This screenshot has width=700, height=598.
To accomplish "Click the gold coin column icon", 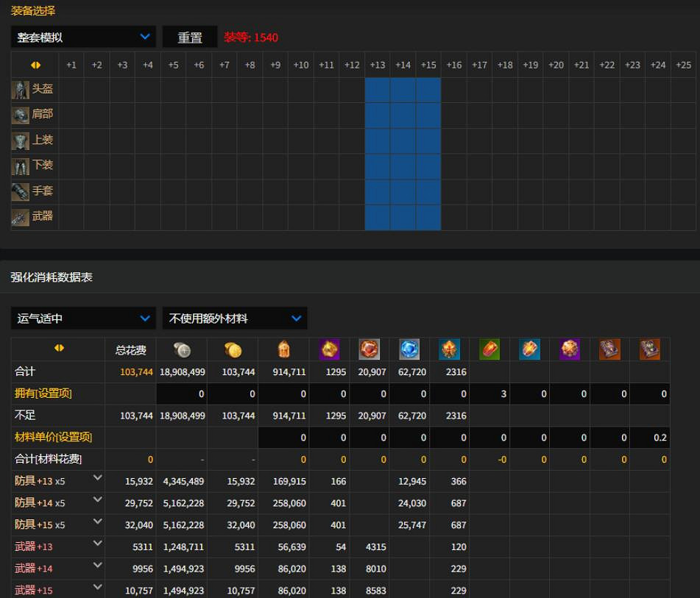I will point(233,349).
